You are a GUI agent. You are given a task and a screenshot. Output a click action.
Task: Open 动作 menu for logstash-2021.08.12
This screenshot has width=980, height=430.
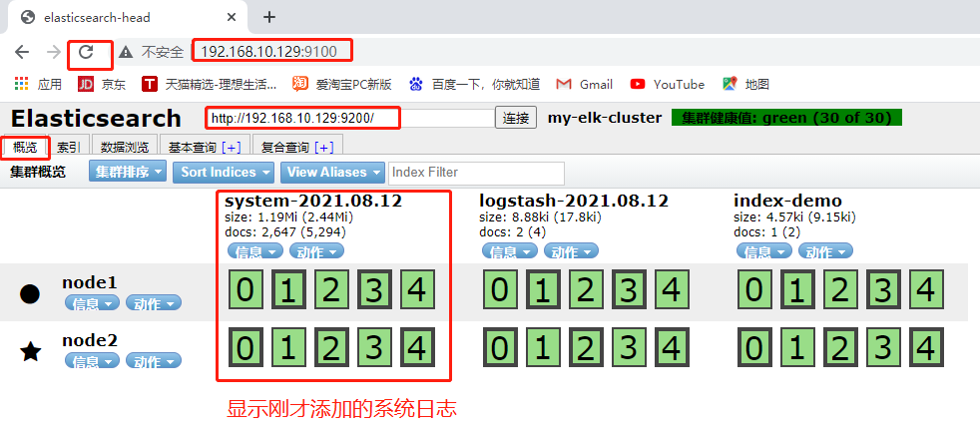point(571,251)
